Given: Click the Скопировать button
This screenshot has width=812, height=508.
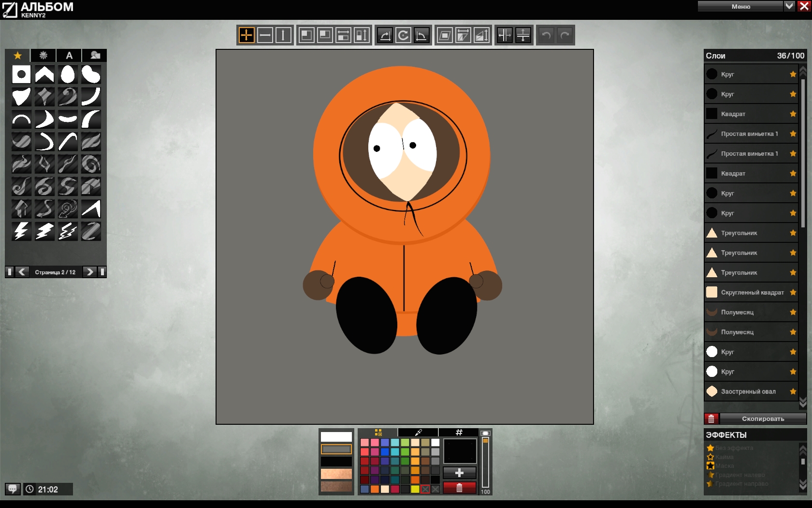Looking at the screenshot, I should coord(763,418).
